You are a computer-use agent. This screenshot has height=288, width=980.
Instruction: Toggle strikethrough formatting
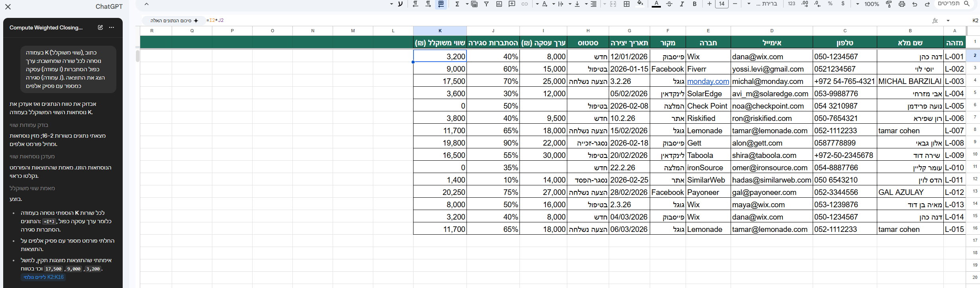coord(669,4)
